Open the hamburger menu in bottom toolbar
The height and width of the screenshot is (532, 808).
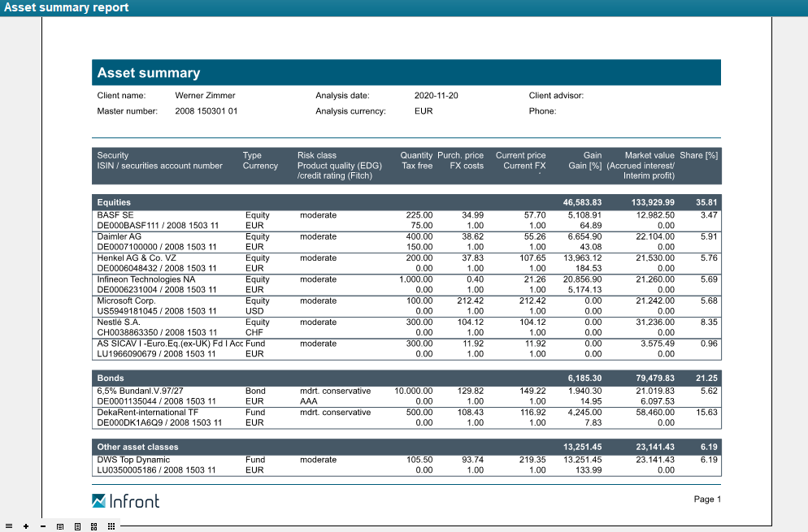[9, 526]
